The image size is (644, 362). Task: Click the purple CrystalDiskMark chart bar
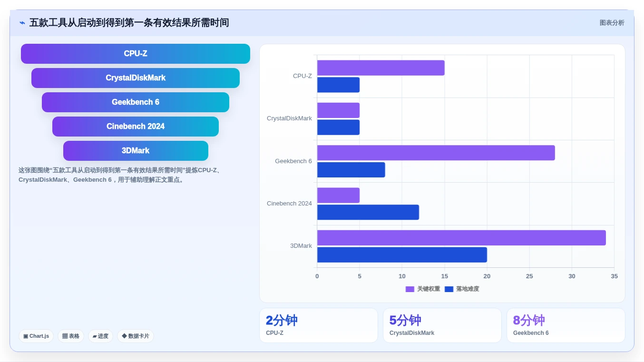[338, 110]
